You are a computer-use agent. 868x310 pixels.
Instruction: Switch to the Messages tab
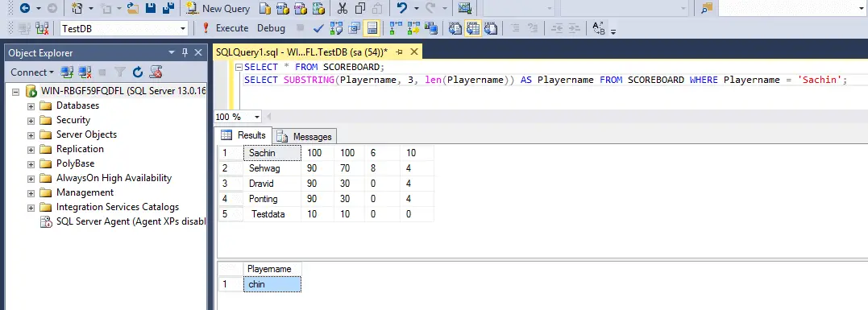[x=306, y=137]
